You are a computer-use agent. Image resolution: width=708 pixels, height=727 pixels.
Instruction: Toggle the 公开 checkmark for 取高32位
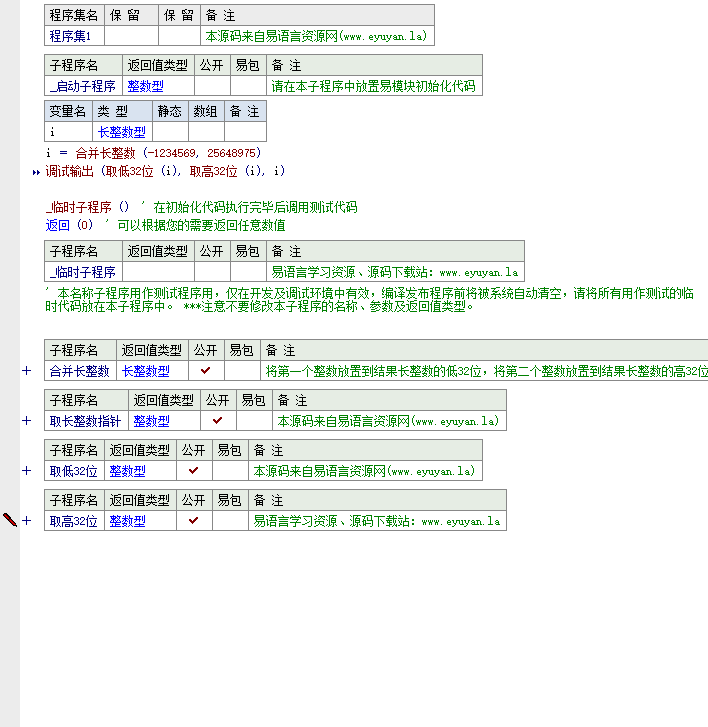(x=194, y=521)
